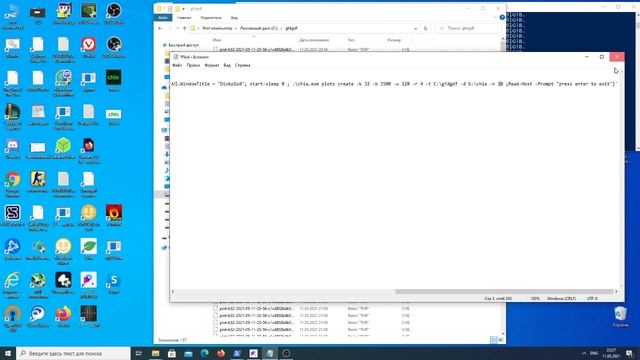This screenshot has width=640, height=360.
Task: Select the NVIDIA GeForce desktop icon
Action: pos(89,11)
